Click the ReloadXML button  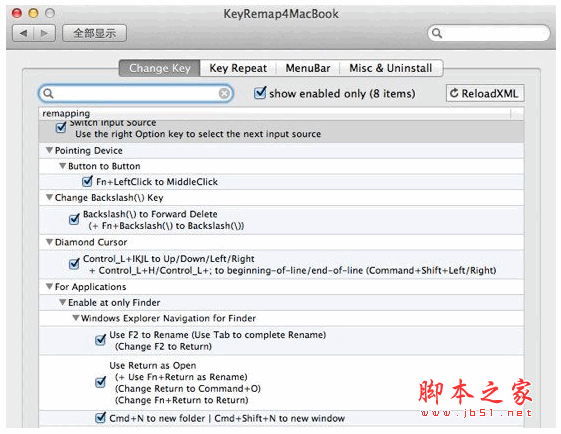coord(485,93)
